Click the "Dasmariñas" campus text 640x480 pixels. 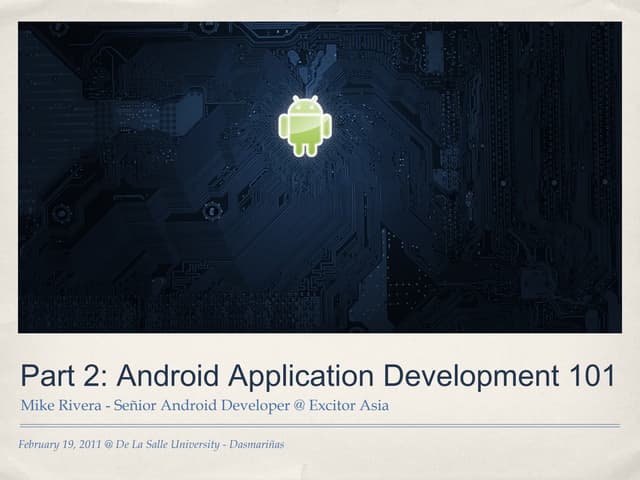(256, 443)
